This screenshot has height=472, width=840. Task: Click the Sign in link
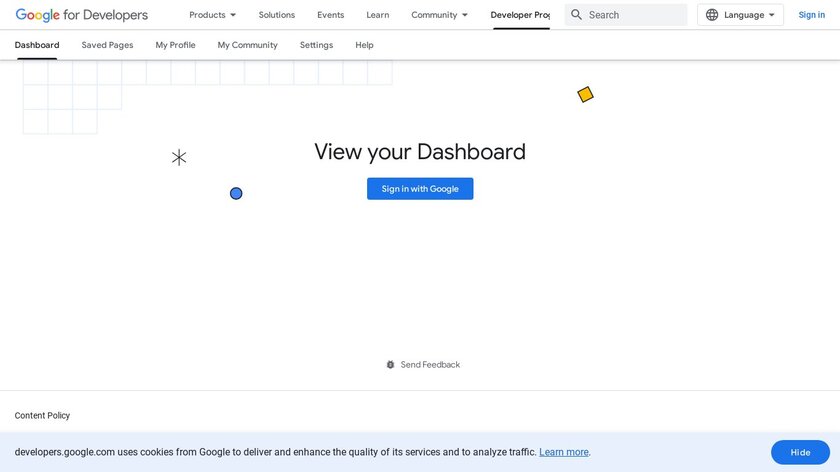(x=812, y=15)
